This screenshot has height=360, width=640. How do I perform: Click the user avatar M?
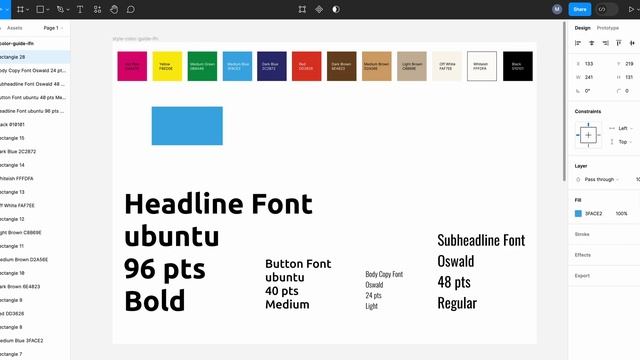tap(557, 9)
